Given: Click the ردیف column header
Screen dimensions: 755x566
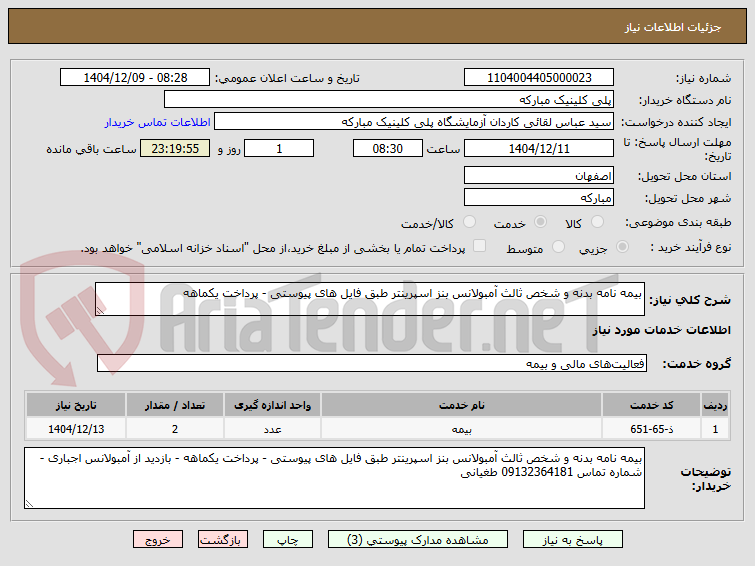Looking at the screenshot, I should [x=715, y=405].
